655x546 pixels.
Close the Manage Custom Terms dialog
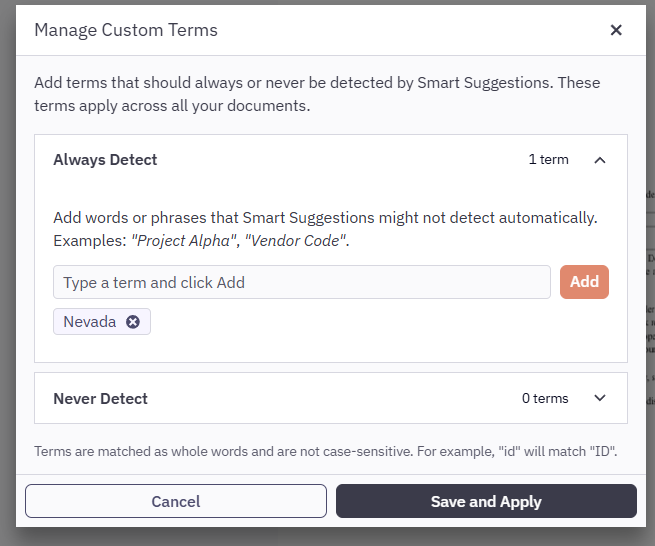click(x=616, y=30)
